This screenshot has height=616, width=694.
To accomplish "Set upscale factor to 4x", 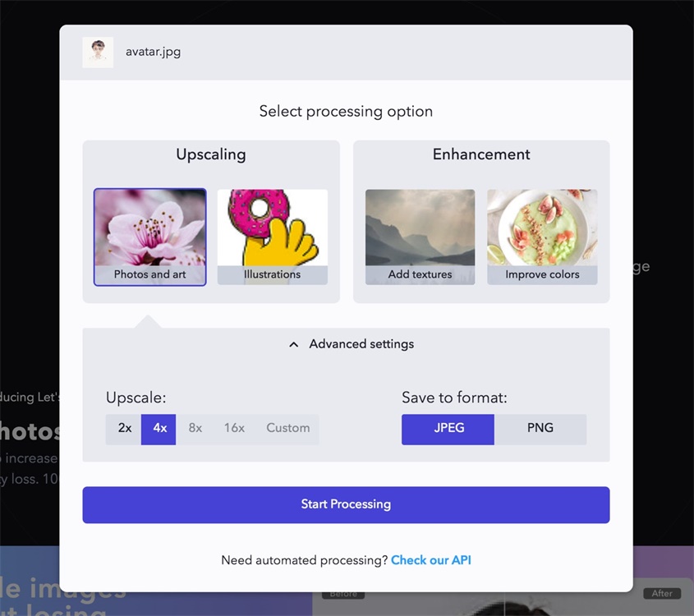I will coord(159,430).
